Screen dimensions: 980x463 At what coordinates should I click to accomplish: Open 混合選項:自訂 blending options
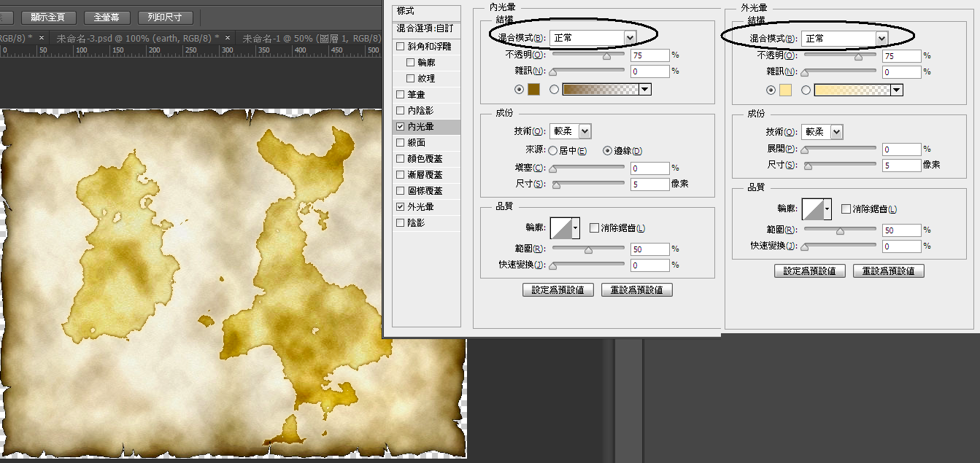(x=426, y=28)
